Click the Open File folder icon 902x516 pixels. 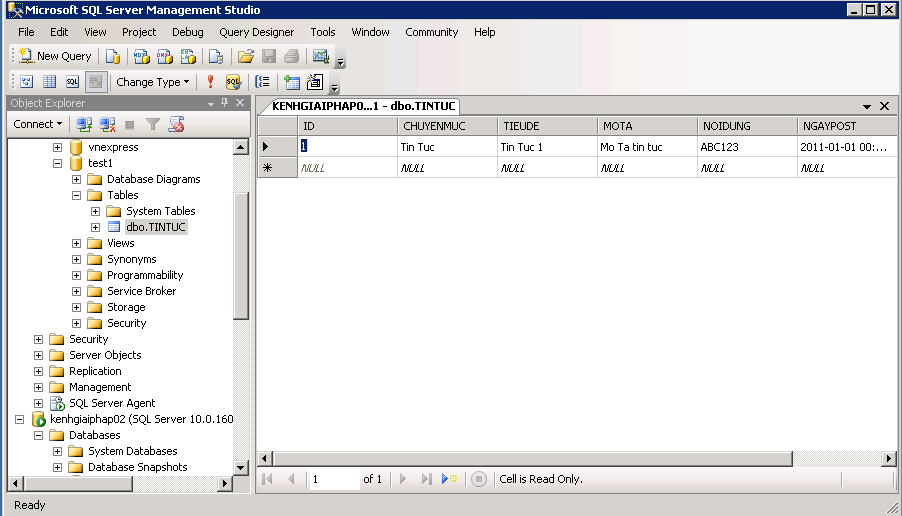[246, 56]
